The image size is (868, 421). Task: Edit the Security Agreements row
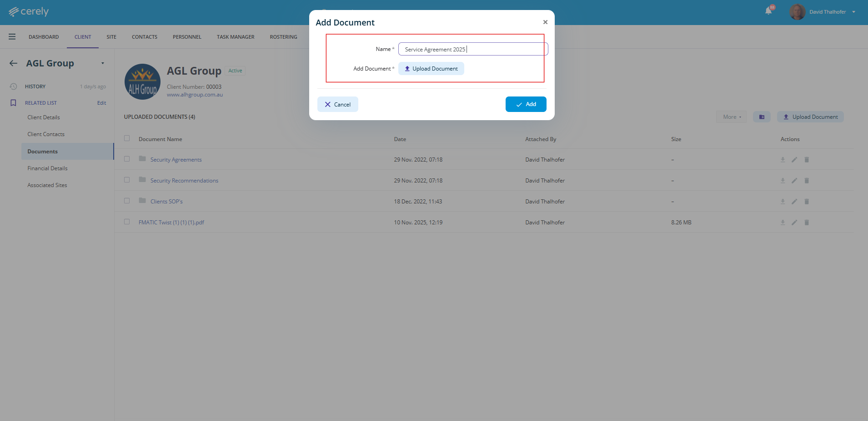tap(794, 160)
